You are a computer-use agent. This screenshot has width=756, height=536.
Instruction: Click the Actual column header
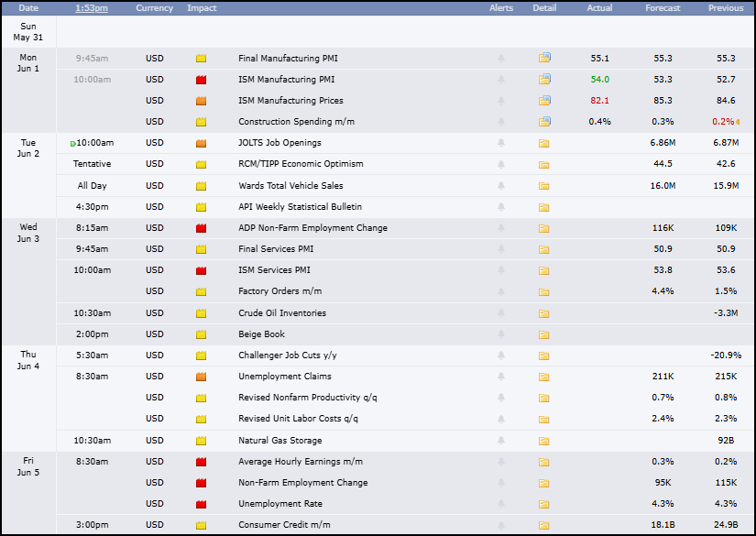point(600,8)
